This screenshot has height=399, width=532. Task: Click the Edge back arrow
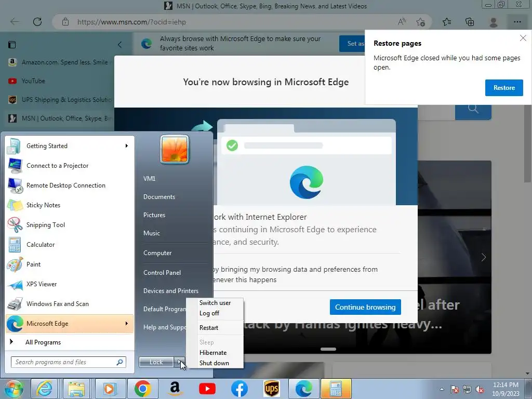pyautogui.click(x=15, y=22)
